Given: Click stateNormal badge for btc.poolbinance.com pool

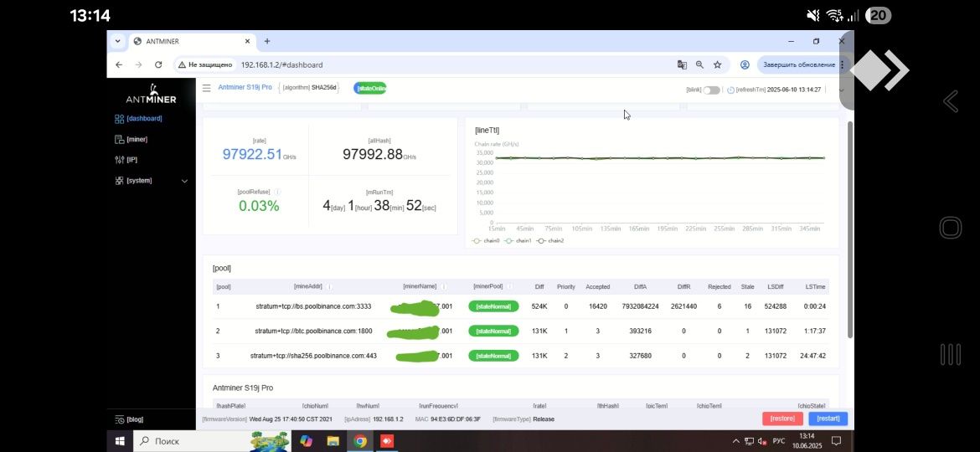Looking at the screenshot, I should pos(493,331).
